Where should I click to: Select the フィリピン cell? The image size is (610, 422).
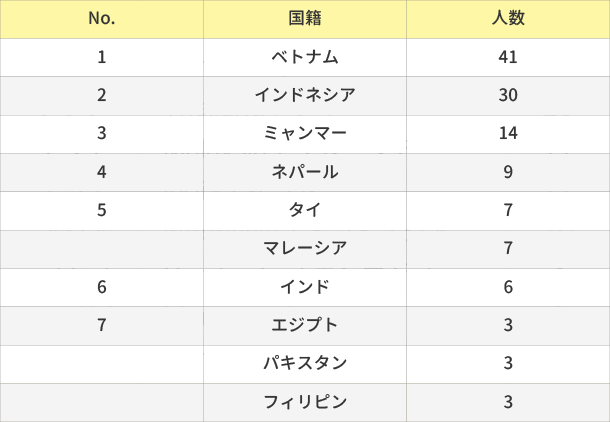pyautogui.click(x=305, y=403)
